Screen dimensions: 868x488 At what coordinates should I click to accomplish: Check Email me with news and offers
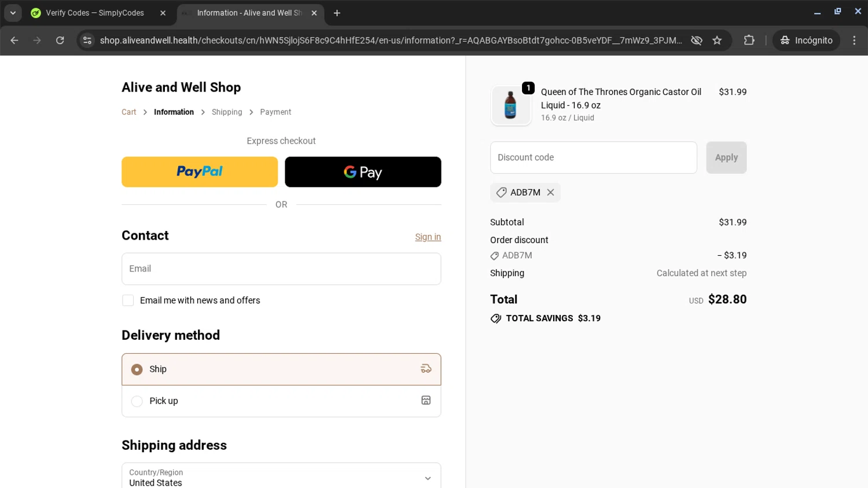[128, 300]
